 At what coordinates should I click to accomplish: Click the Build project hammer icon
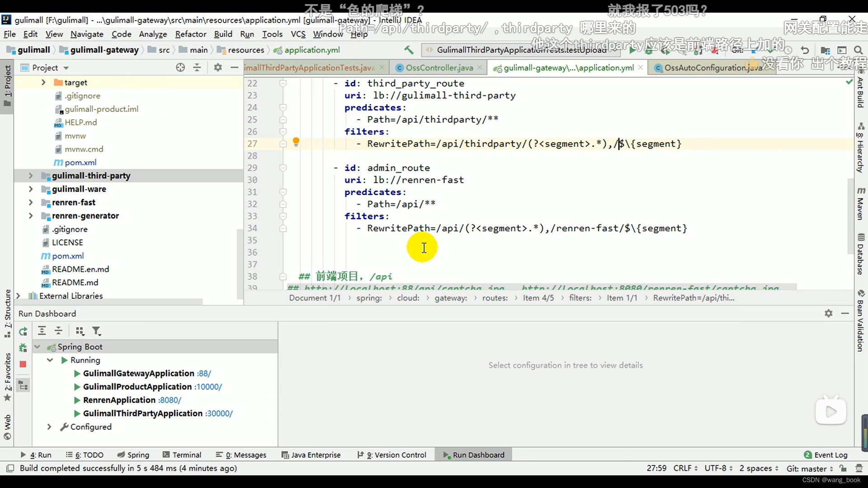pyautogui.click(x=409, y=50)
